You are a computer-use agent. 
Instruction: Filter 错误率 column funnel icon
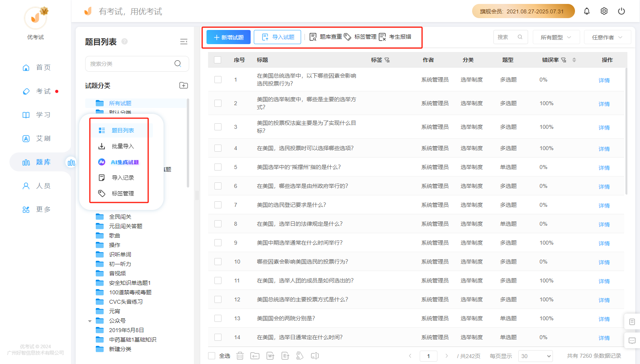tap(564, 60)
